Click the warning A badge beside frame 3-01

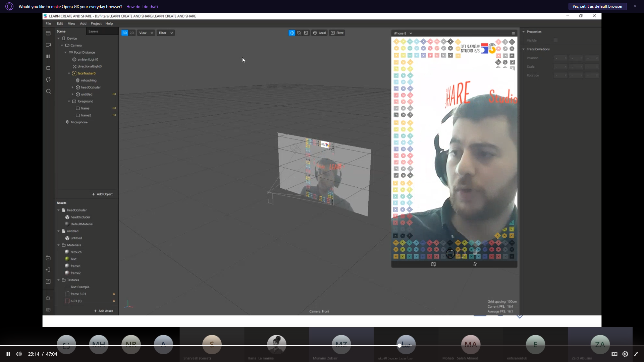pos(114,294)
